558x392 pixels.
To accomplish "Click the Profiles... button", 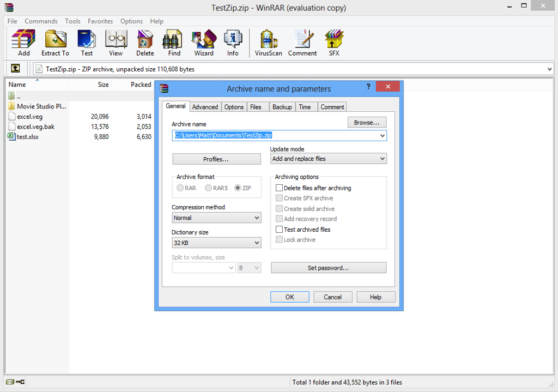I will coord(216,159).
